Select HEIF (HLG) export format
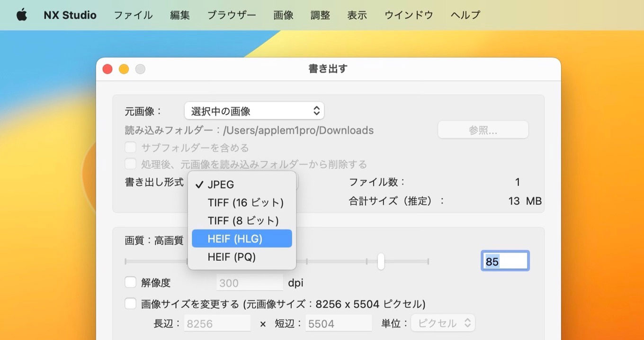644x340 pixels. click(x=242, y=239)
